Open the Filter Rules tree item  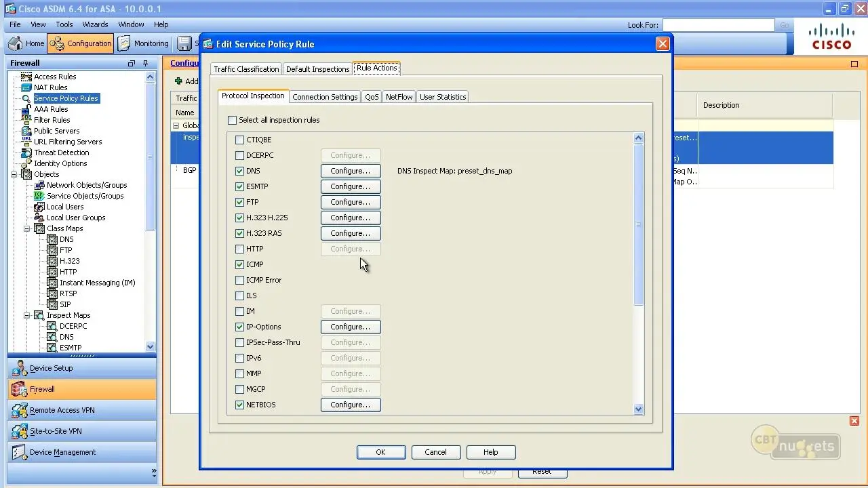point(52,120)
